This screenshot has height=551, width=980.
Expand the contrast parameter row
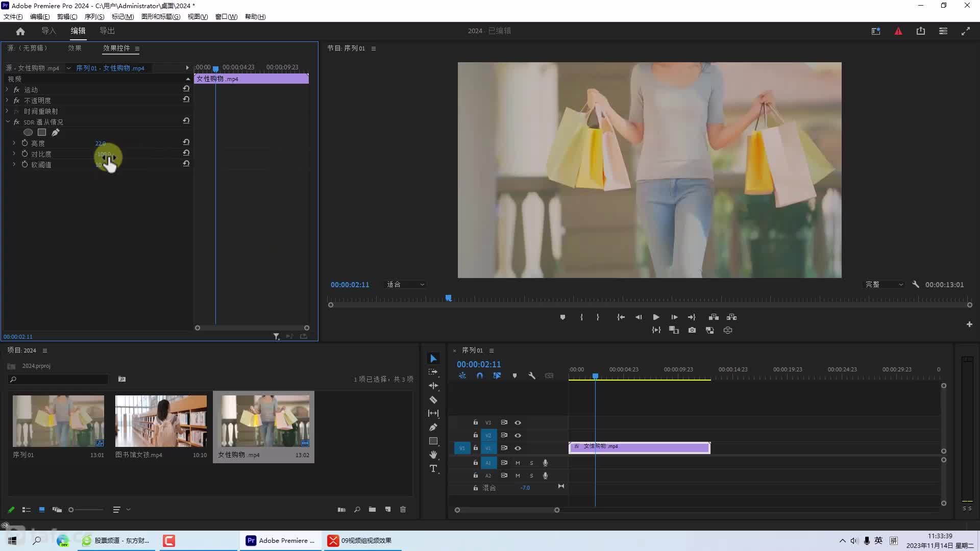pos(14,154)
